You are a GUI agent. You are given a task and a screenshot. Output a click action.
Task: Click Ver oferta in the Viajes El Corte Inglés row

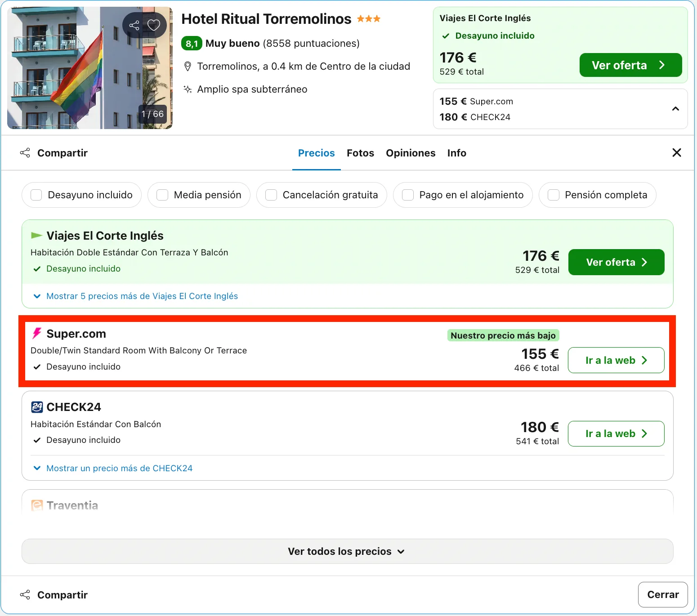coord(616,262)
